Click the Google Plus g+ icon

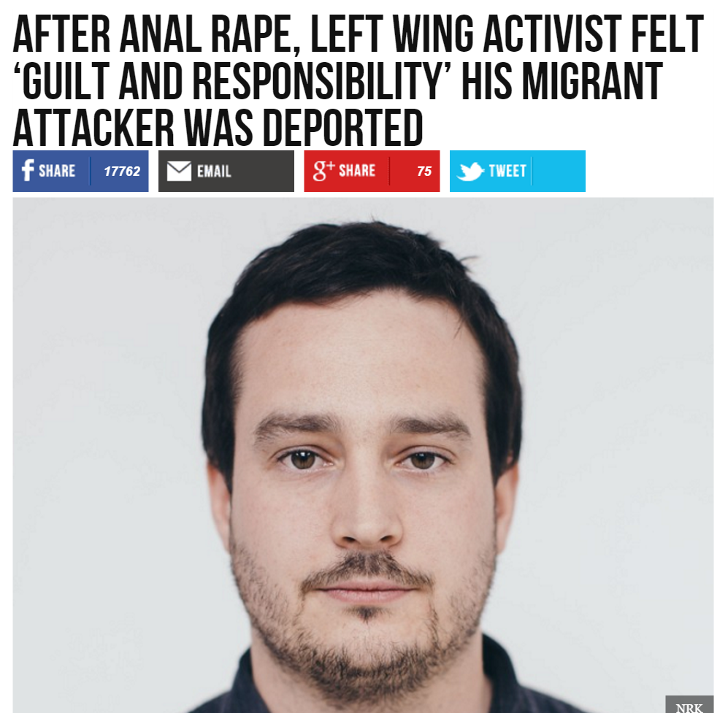(323, 170)
